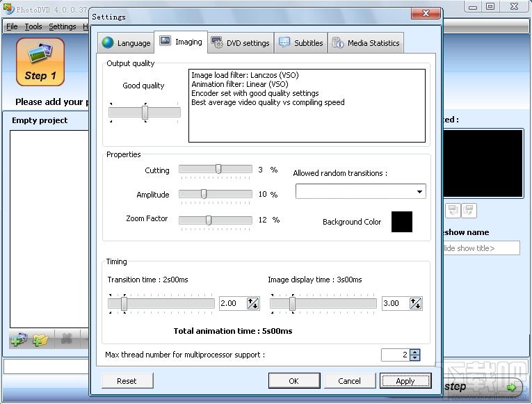The height and width of the screenshot is (404, 532).
Task: Click the Zoom Factor slider
Action: coord(216,220)
